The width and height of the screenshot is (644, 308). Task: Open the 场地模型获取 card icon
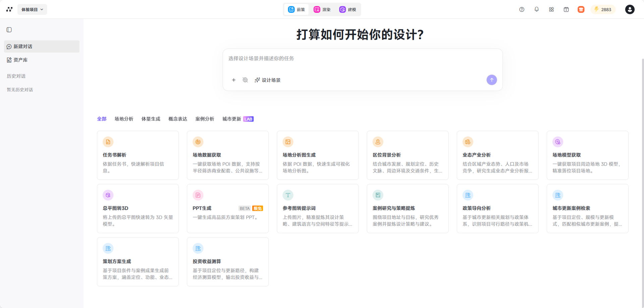coord(558,142)
